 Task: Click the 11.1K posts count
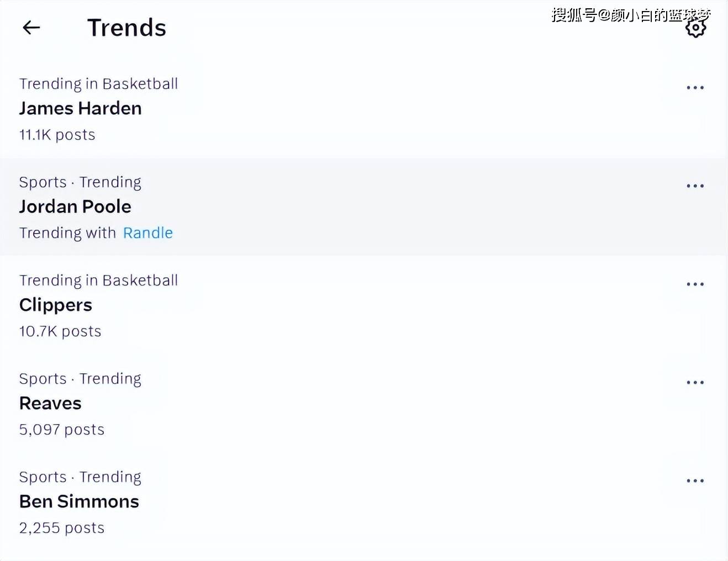pyautogui.click(x=57, y=135)
